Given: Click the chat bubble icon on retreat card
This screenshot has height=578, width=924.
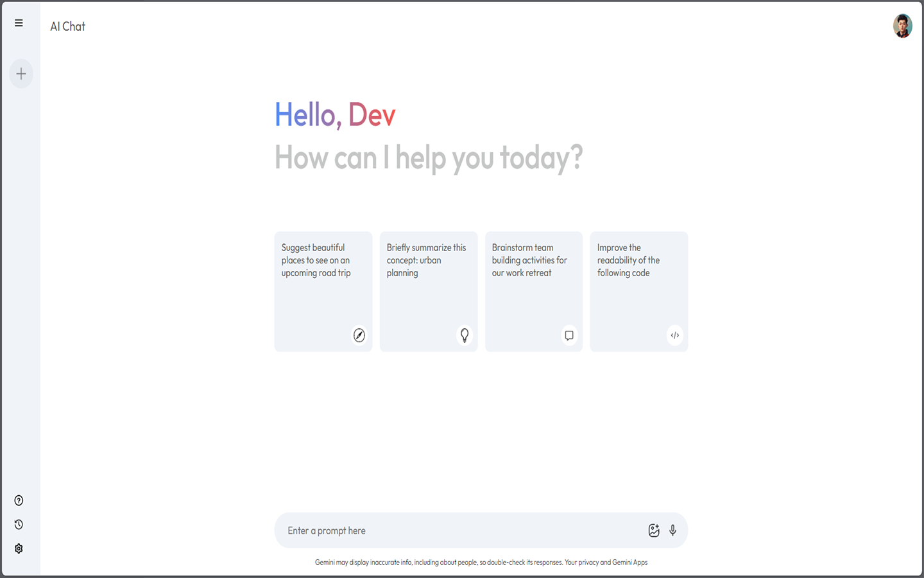Looking at the screenshot, I should 569,335.
